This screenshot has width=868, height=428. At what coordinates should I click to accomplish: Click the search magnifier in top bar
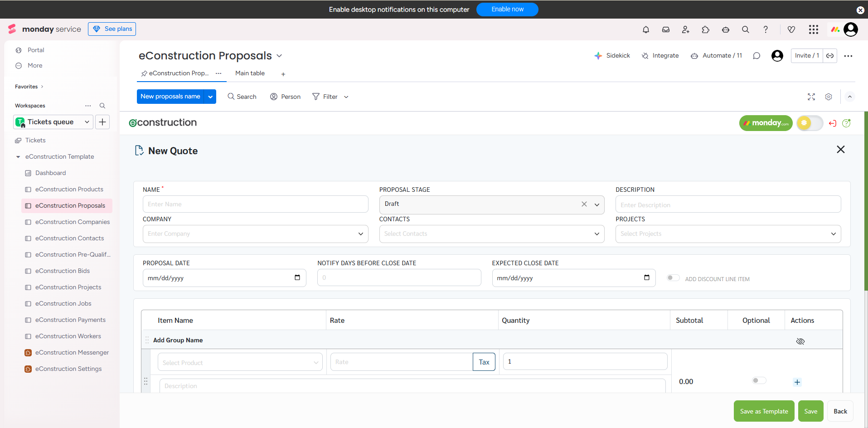tap(746, 29)
